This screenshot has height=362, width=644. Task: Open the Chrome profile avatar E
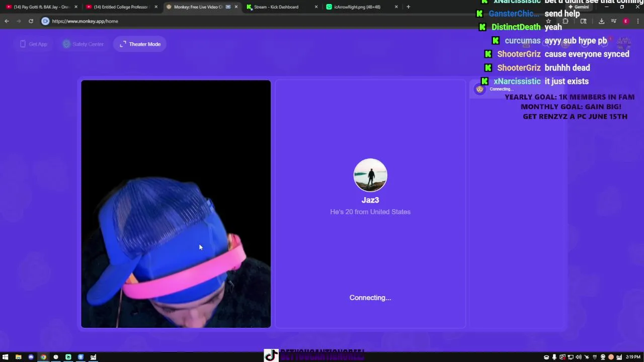[625, 21]
